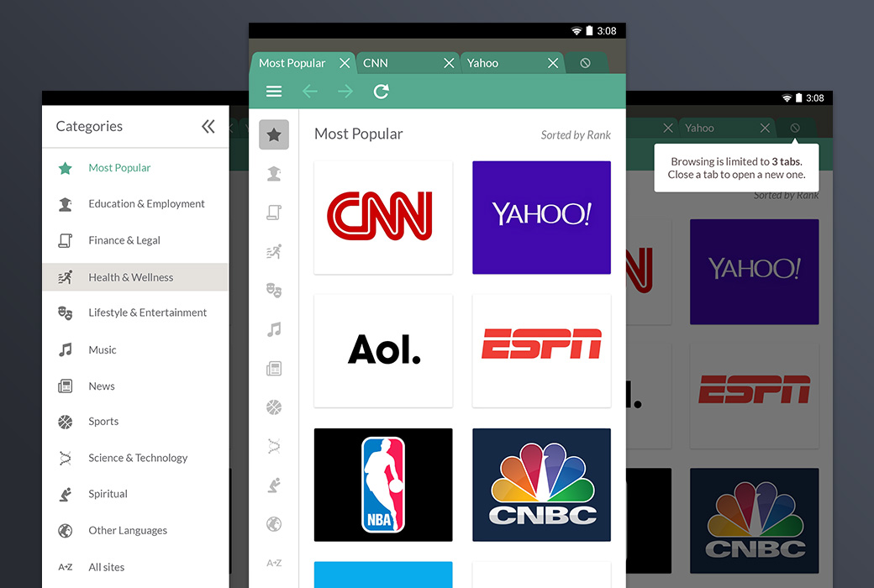Image resolution: width=874 pixels, height=588 pixels.
Task: Click the theater masks icon in icon sidebar
Action: [x=274, y=291]
